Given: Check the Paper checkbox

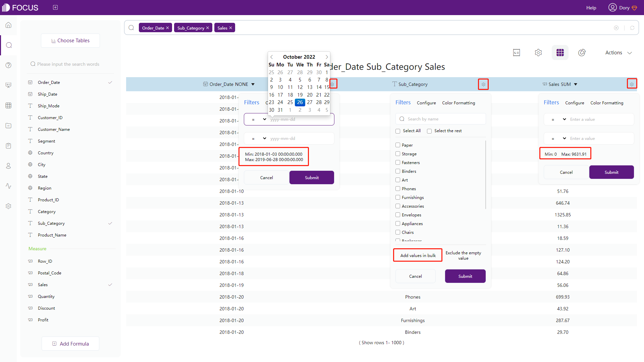Looking at the screenshot, I should tap(398, 145).
